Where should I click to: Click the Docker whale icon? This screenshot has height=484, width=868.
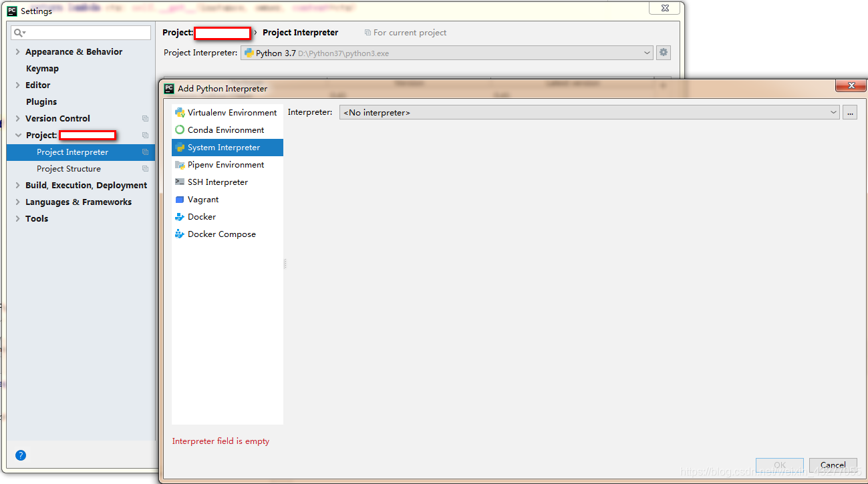180,217
